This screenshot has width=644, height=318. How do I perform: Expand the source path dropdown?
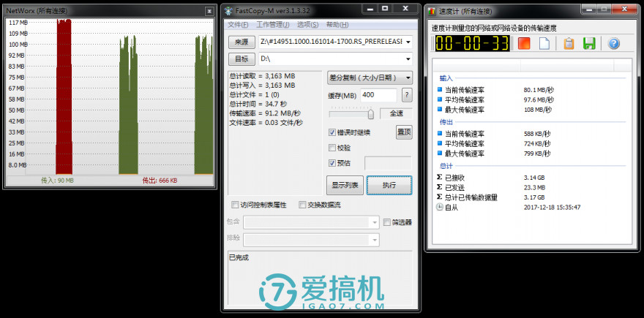coord(408,42)
